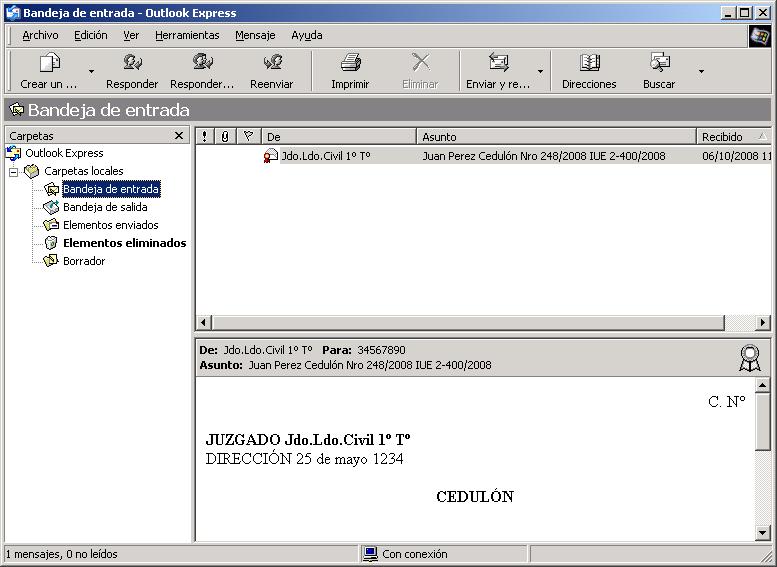Sort by priority exclamation column header
The height and width of the screenshot is (567, 777).
(204, 136)
